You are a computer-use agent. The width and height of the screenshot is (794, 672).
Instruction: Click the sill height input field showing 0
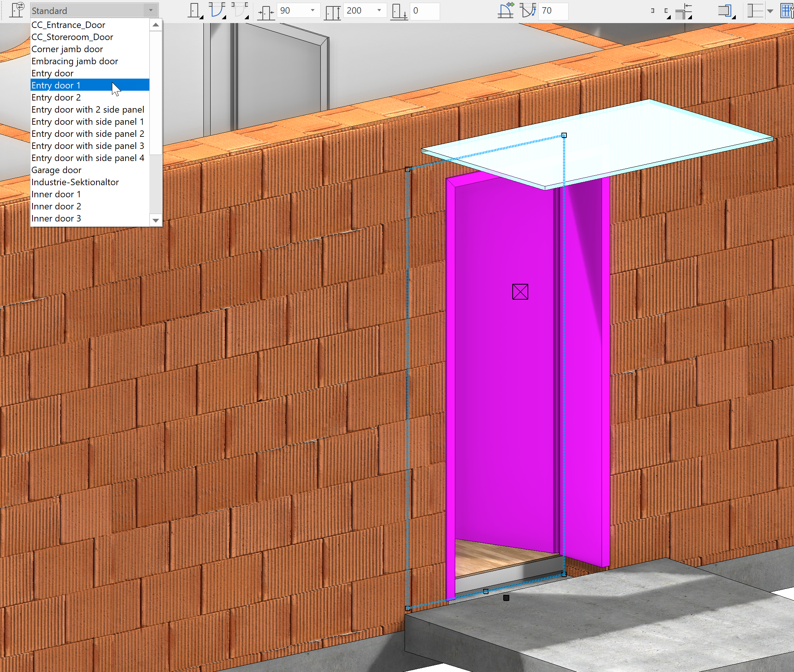426,10
